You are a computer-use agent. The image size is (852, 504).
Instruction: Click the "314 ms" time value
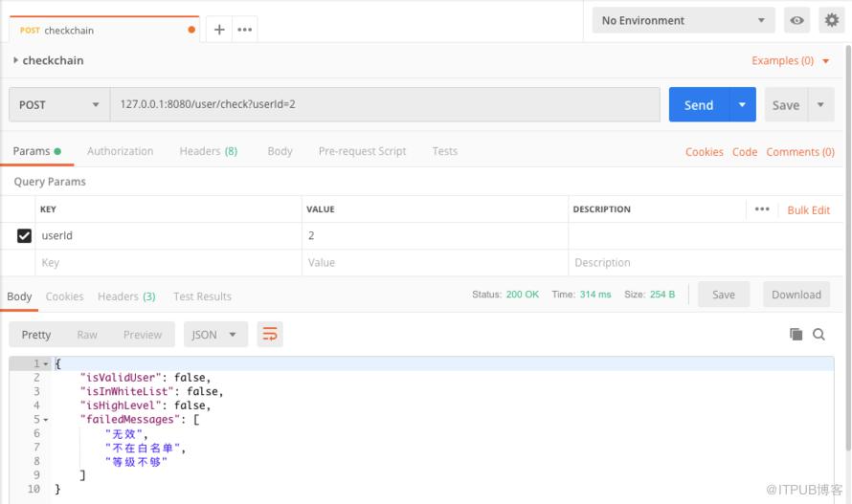click(595, 295)
